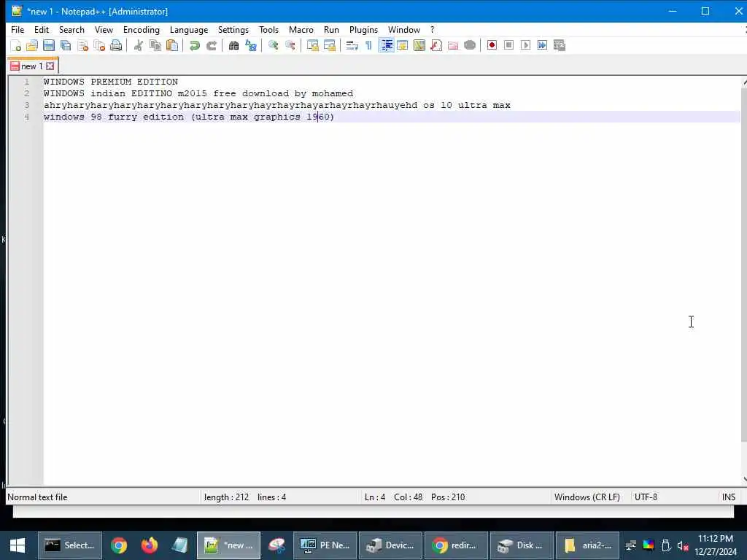The height and width of the screenshot is (560, 747).
Task: Open the File menu
Action: click(18, 29)
